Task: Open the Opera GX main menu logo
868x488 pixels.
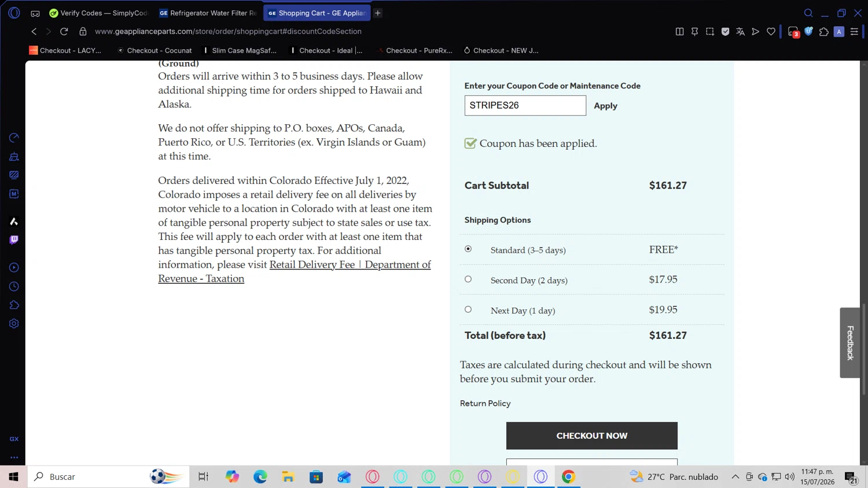Action: pyautogui.click(x=14, y=13)
